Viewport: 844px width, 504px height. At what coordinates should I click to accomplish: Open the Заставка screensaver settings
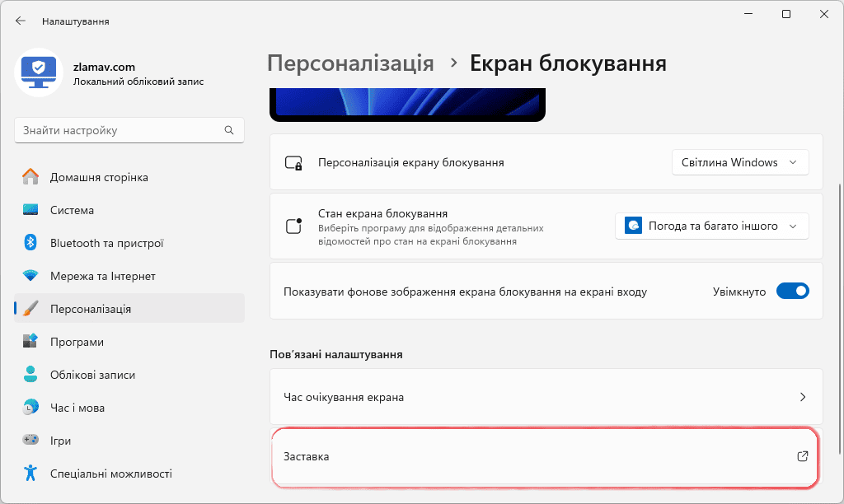point(546,457)
